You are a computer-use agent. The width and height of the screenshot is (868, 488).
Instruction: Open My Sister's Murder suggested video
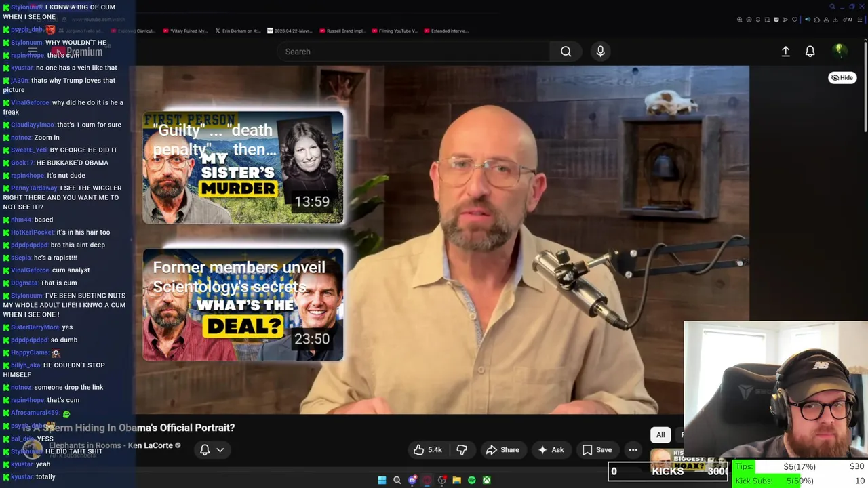[243, 167]
